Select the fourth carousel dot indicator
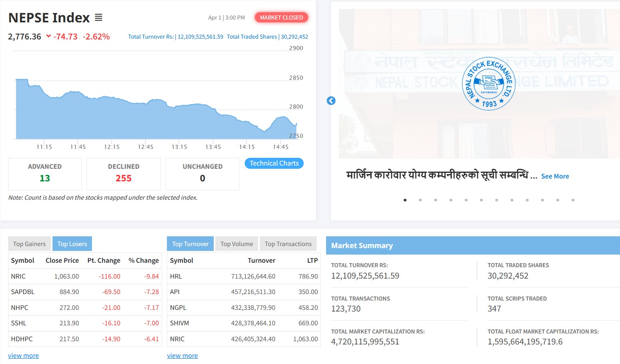The width and height of the screenshot is (620, 364). coord(451,200)
